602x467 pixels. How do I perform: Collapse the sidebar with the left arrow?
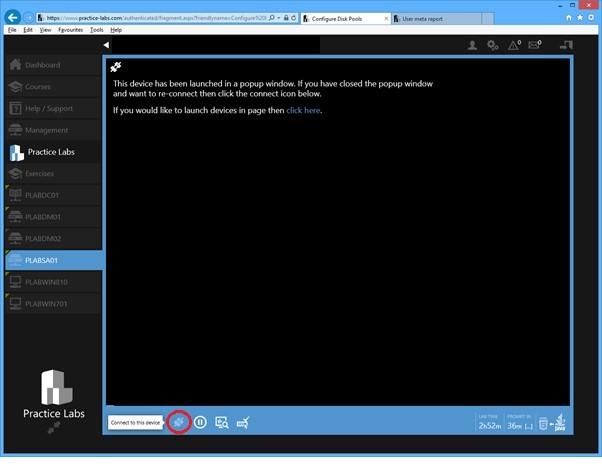click(106, 45)
